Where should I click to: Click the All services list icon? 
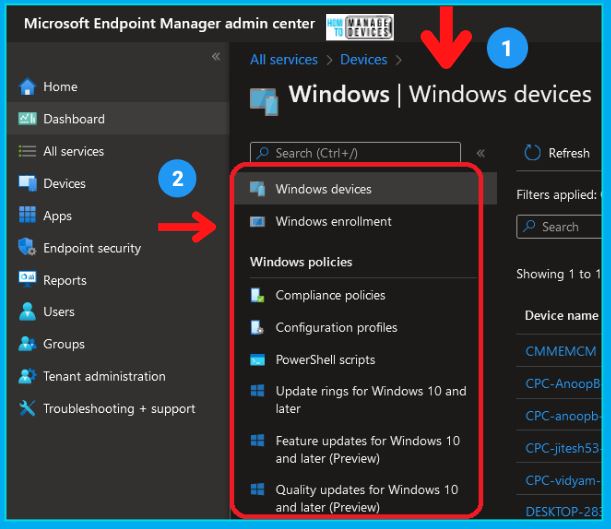pos(27,151)
